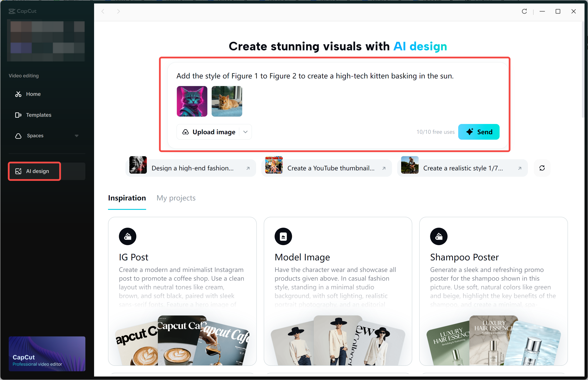This screenshot has width=588, height=380.
Task: Expand the Spaces dropdown arrow
Action: point(77,136)
